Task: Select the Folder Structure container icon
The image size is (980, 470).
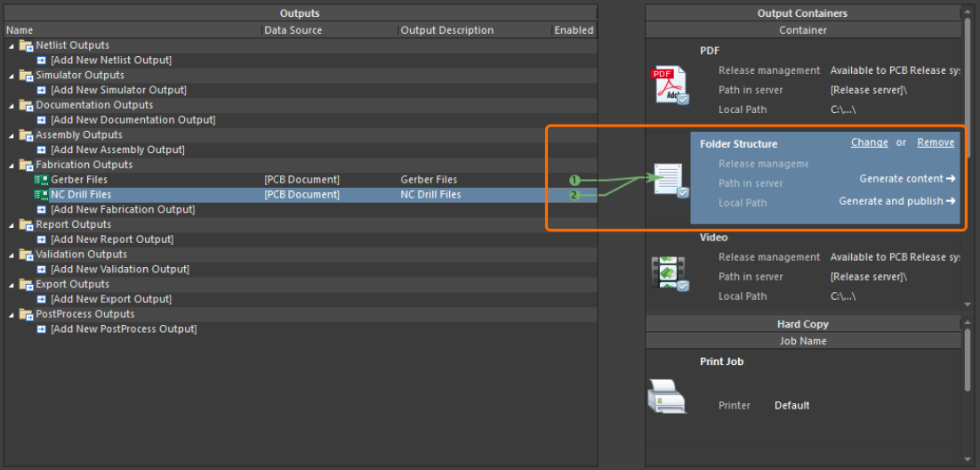Action: [669, 180]
